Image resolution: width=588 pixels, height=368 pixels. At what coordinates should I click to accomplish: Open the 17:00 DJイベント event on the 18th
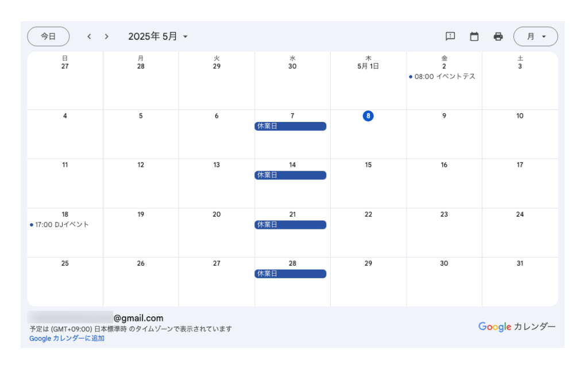(x=59, y=225)
